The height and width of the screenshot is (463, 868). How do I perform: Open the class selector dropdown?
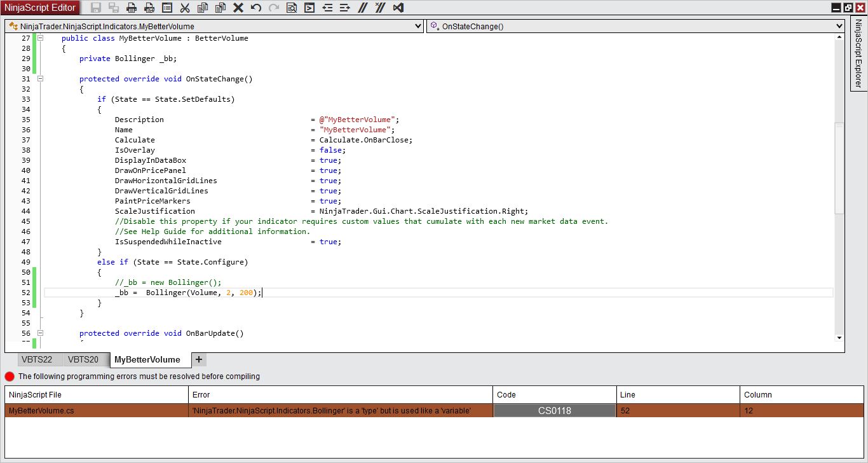point(417,26)
